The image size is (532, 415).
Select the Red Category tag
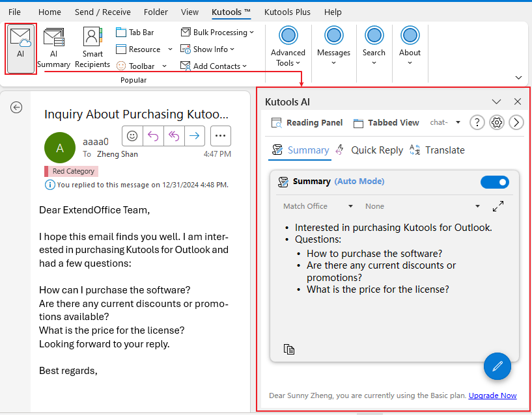click(x=71, y=171)
